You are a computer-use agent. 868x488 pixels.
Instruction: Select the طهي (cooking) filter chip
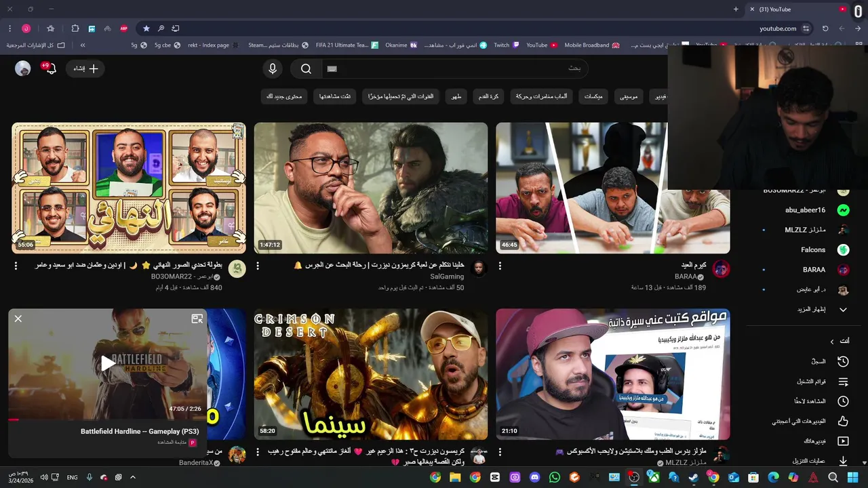456,97
